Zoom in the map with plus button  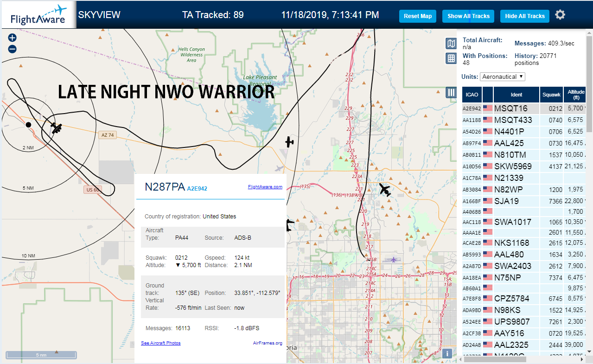pos(13,38)
